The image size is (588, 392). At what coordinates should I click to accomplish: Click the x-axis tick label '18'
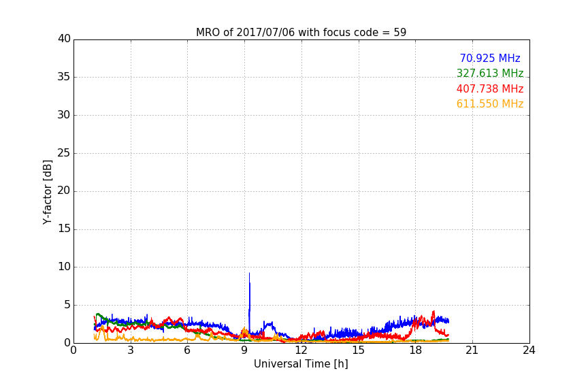tap(415, 350)
